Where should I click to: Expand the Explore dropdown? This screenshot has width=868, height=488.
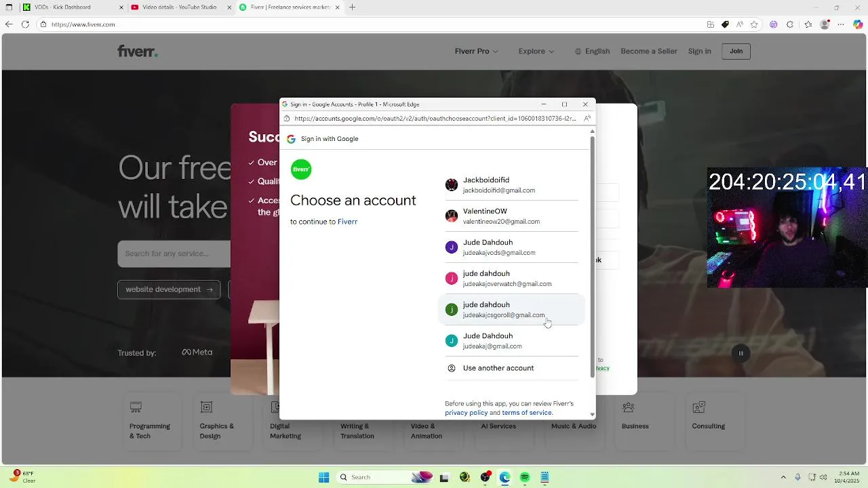[536, 52]
